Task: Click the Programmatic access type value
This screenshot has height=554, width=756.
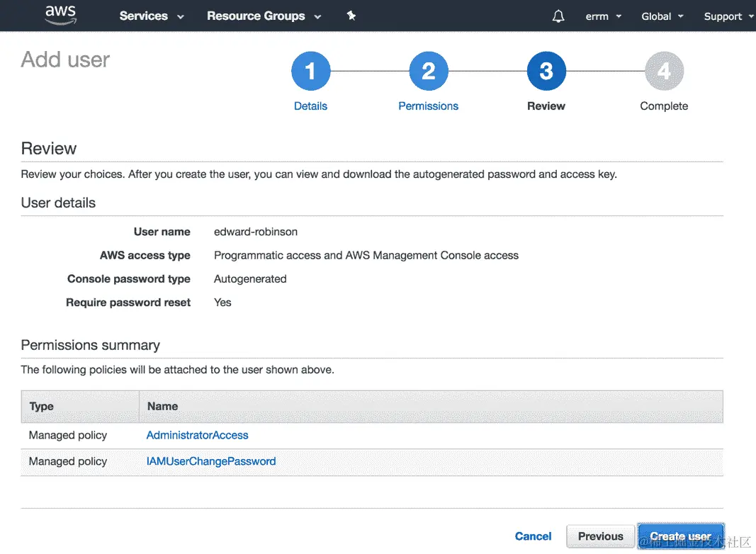Action: pyautogui.click(x=366, y=256)
